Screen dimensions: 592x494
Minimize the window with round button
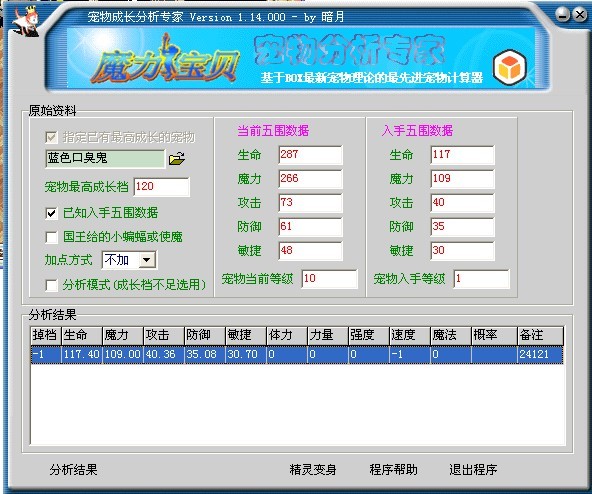coord(563,15)
